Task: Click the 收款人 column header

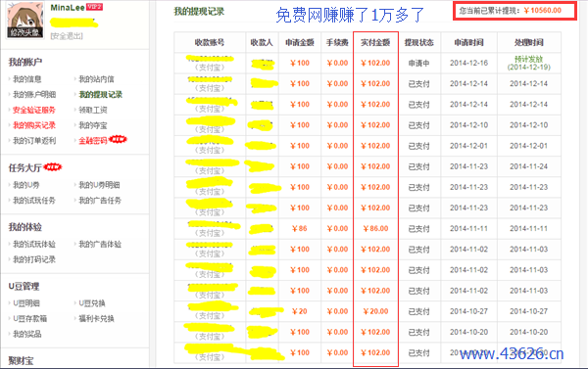Action: 262,42
